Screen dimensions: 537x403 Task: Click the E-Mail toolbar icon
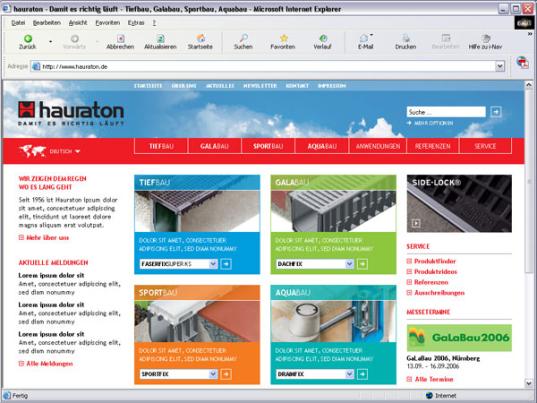[364, 38]
